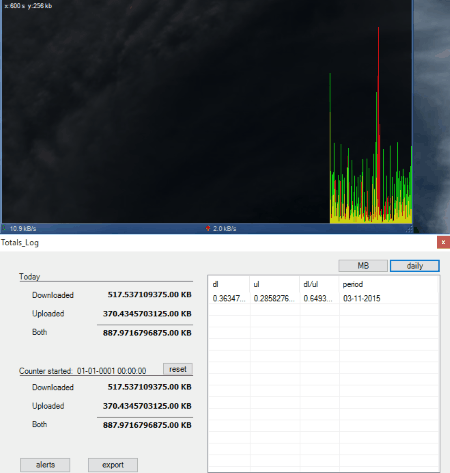450x473 pixels.
Task: Sort by the ul column header
Action: click(x=274, y=284)
